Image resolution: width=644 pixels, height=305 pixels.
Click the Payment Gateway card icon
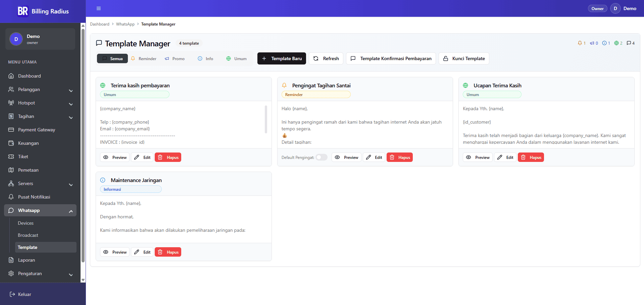coord(11,130)
